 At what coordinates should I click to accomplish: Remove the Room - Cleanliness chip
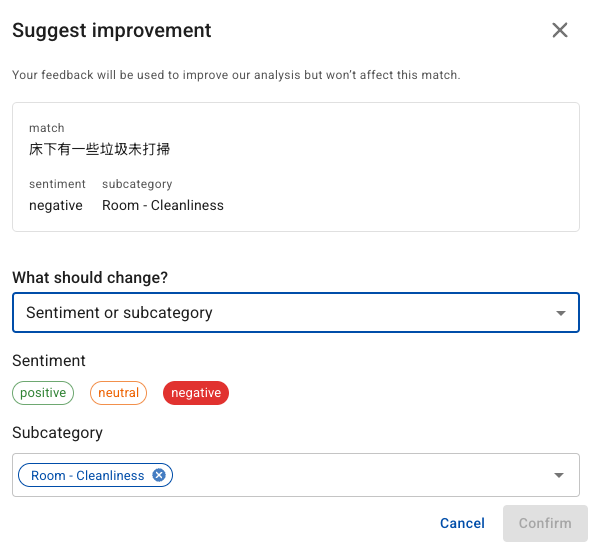point(159,475)
